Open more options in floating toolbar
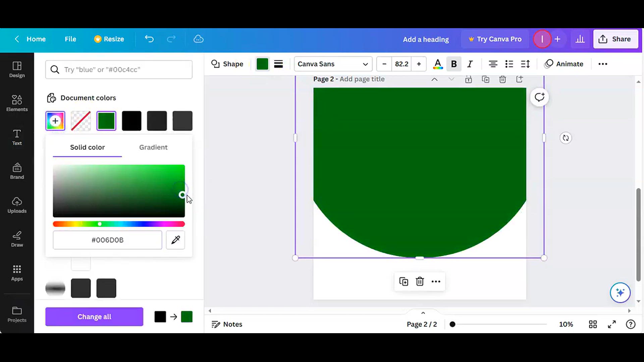The height and width of the screenshot is (362, 644). [436, 282]
